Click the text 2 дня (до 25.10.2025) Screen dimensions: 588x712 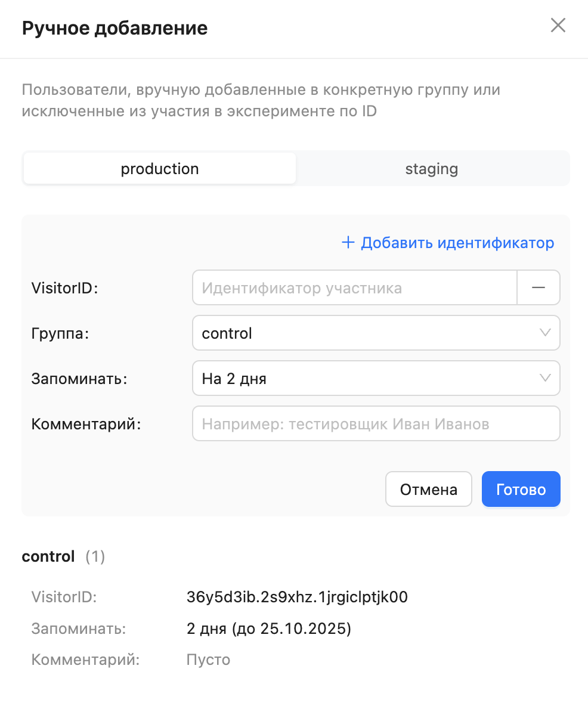tap(269, 629)
